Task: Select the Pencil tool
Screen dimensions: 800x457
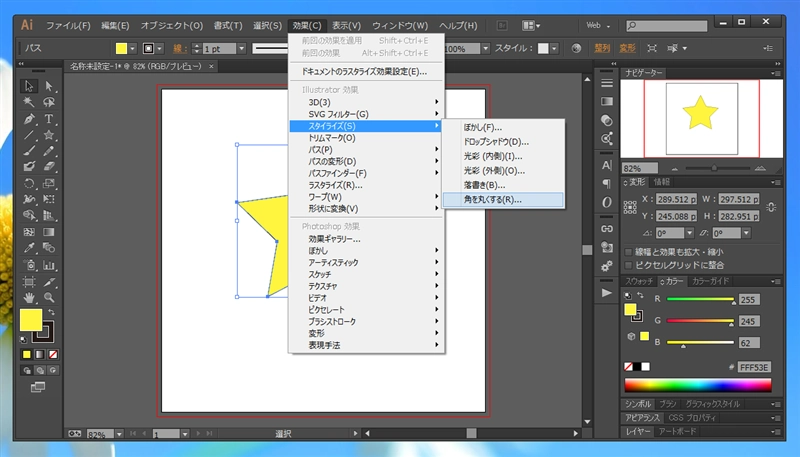Action: click(x=49, y=151)
